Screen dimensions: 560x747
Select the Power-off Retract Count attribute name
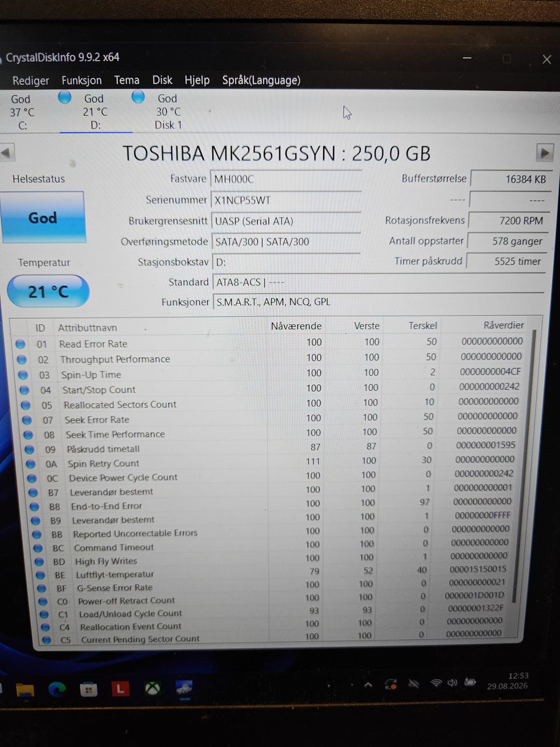click(127, 601)
